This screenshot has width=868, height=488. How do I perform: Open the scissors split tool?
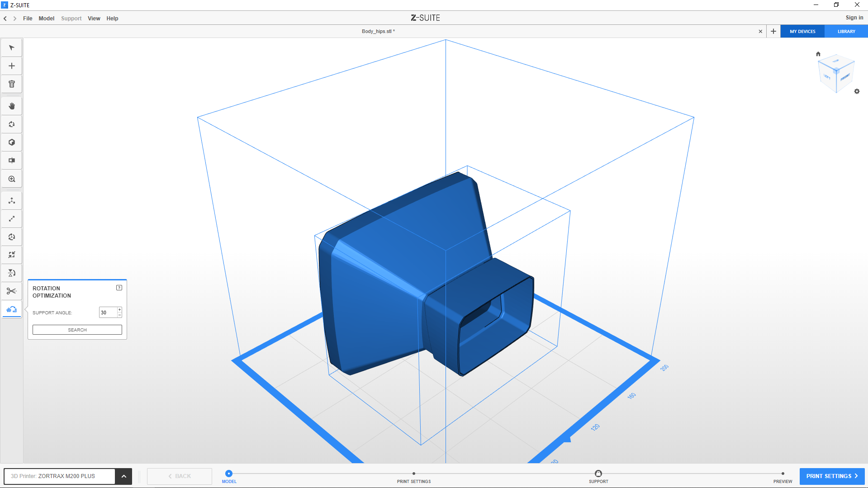click(12, 291)
